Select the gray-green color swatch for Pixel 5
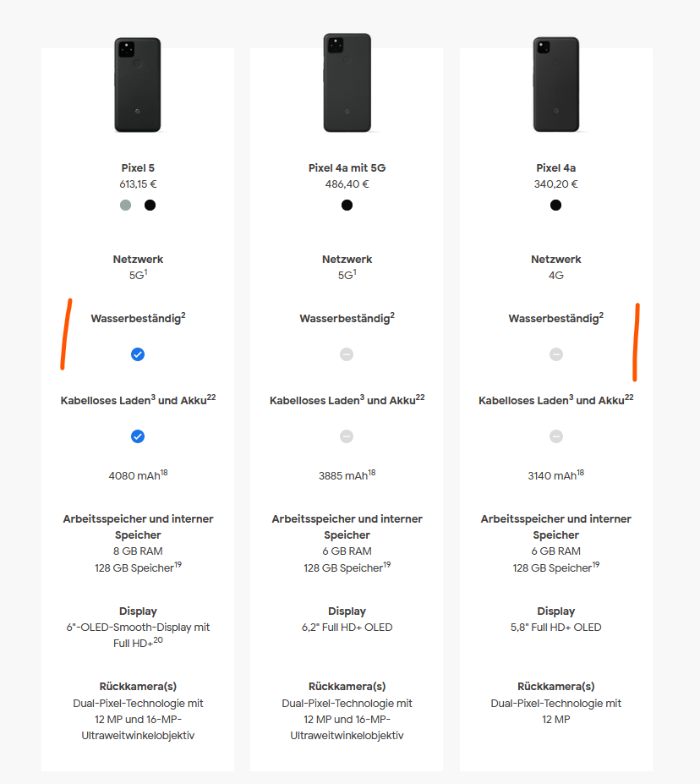 click(125, 205)
